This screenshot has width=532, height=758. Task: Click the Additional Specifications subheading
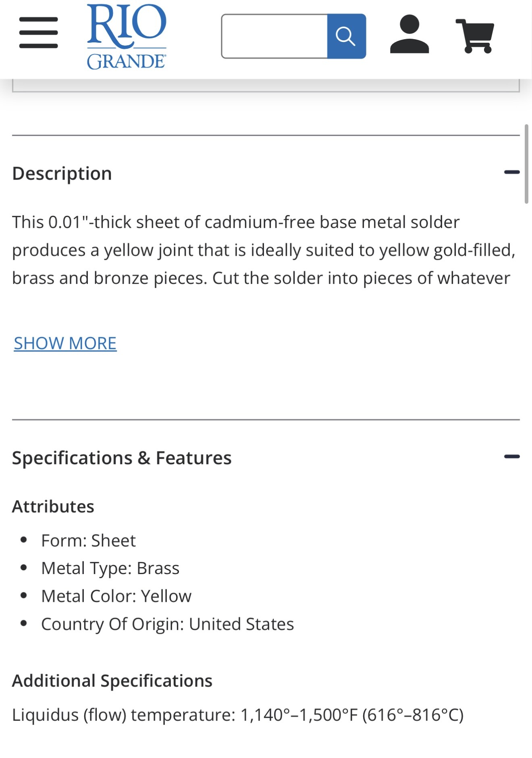tap(112, 681)
